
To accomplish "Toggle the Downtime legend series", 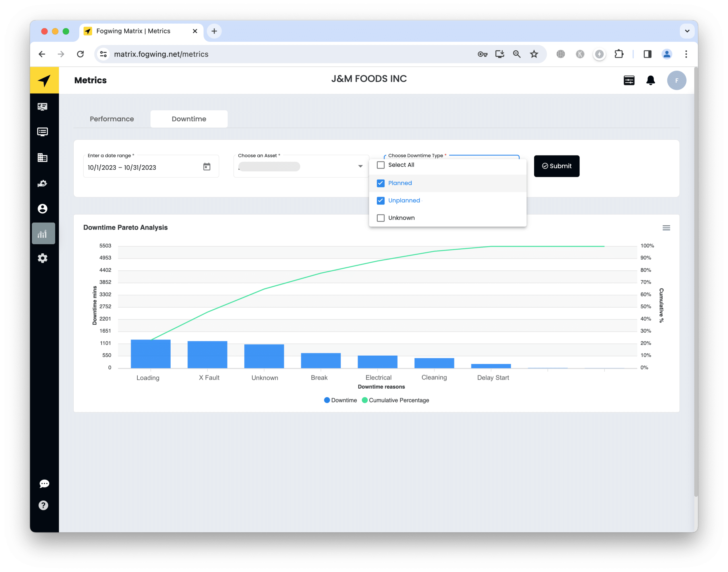I will (x=340, y=401).
